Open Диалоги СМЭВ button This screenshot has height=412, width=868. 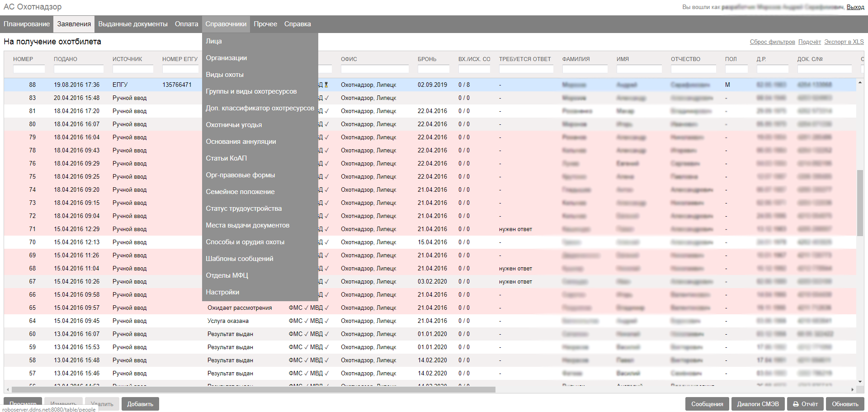click(758, 404)
